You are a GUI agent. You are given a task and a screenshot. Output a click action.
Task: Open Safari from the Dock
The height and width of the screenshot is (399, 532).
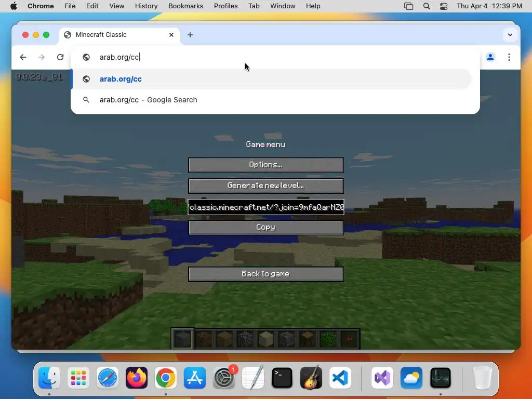pos(108,378)
